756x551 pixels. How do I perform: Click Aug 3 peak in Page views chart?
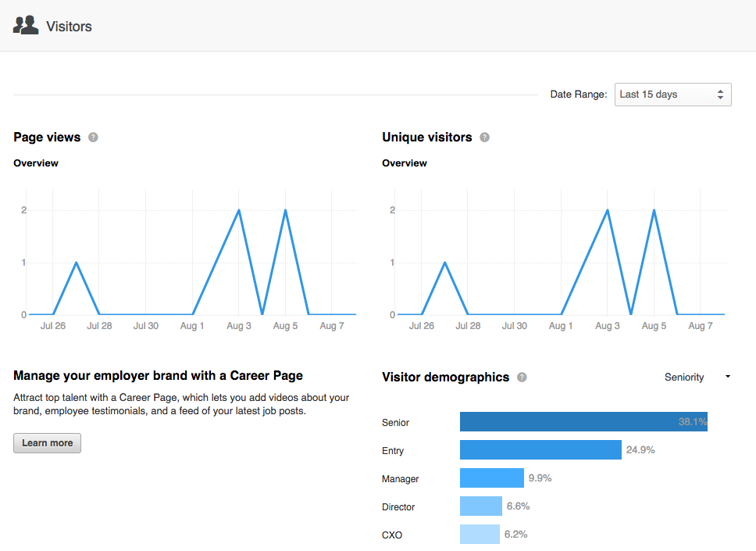click(239, 210)
